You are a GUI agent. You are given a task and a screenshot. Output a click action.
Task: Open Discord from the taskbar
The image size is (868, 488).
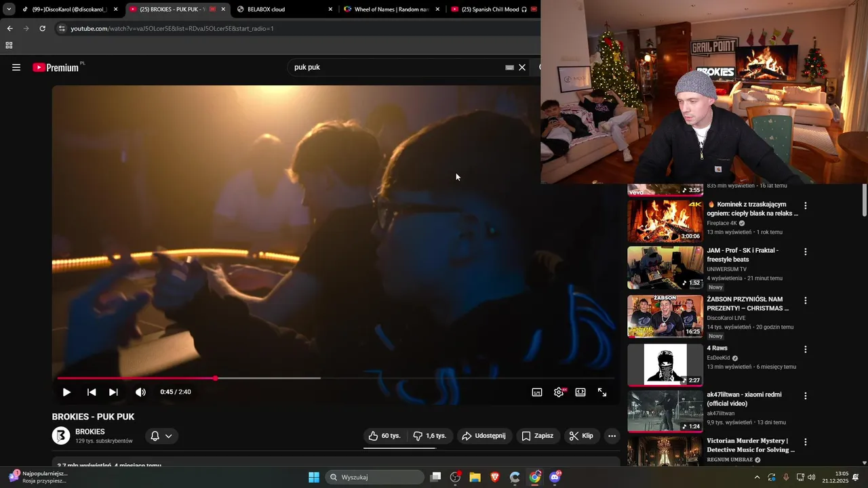pos(555,477)
